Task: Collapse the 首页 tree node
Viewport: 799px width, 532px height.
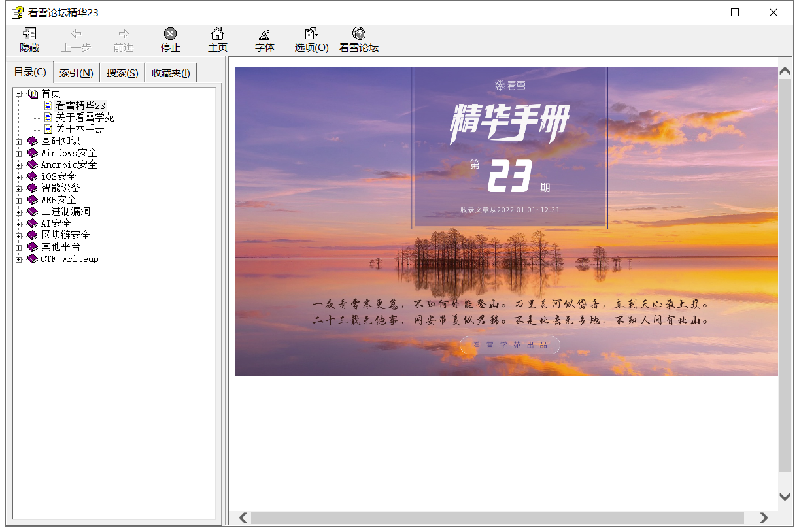Action: click(19, 94)
